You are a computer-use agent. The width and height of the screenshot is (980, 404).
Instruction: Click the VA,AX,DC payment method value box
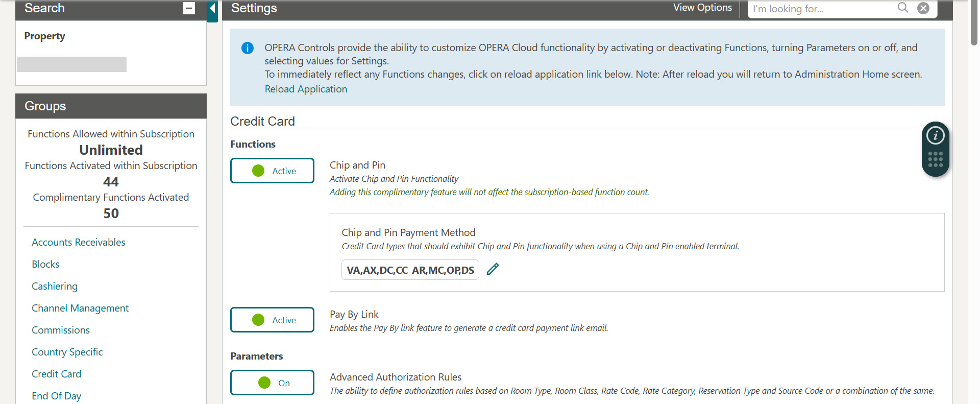(x=410, y=270)
